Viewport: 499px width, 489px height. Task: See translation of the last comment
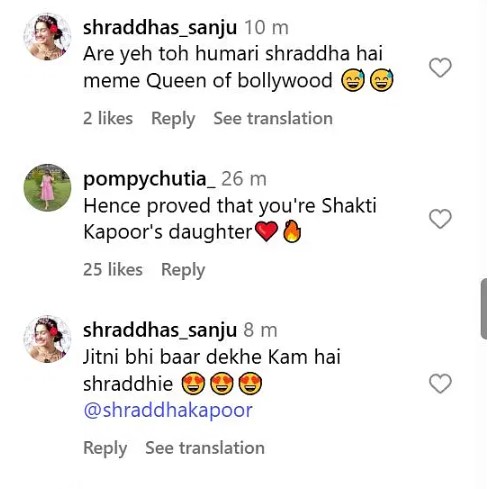[x=205, y=448]
